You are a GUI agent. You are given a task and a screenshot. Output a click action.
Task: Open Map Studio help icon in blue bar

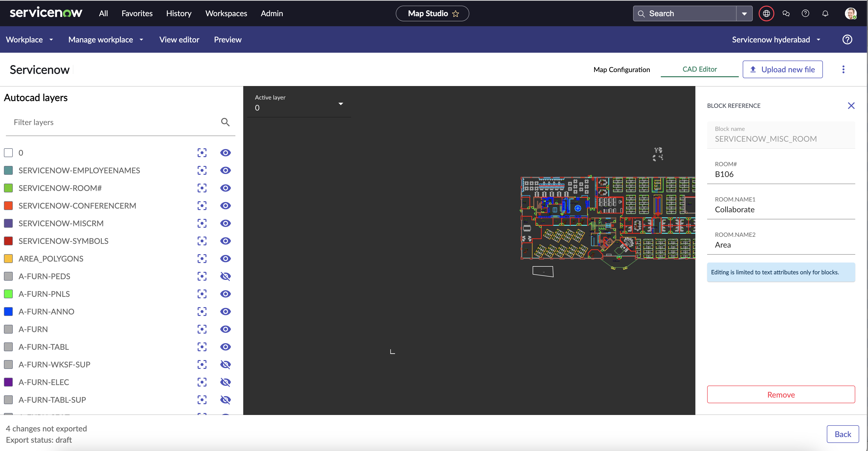pos(847,39)
